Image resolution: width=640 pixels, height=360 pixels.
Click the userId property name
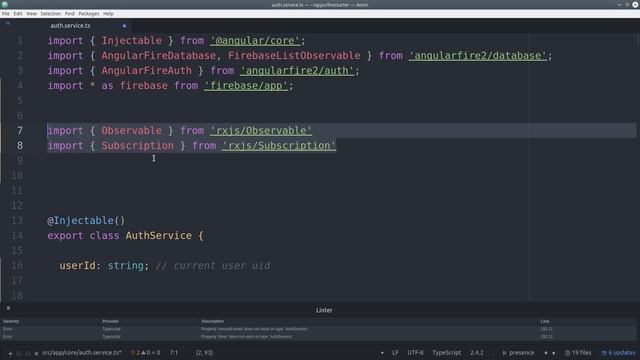[78, 266]
